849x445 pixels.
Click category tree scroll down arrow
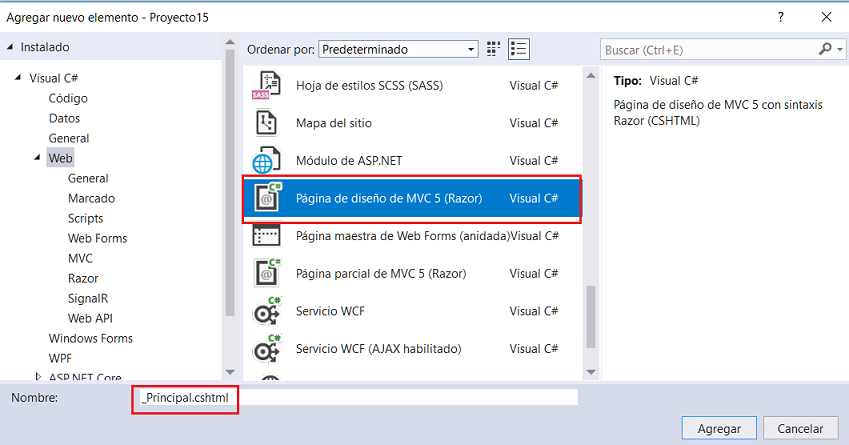click(x=230, y=372)
